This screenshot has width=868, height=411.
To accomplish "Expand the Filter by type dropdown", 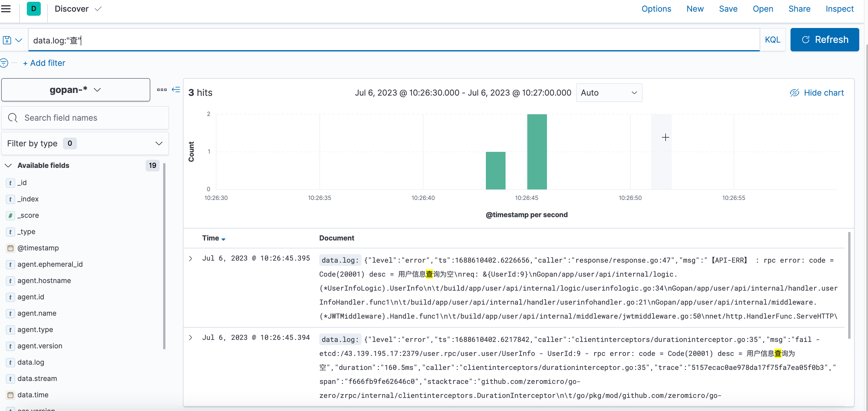I will (x=85, y=144).
